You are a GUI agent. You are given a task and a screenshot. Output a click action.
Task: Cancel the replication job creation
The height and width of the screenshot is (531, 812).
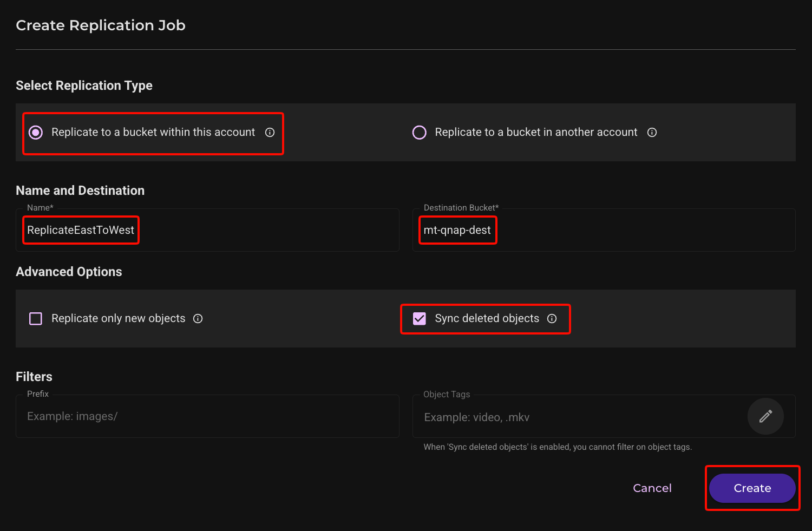point(652,488)
